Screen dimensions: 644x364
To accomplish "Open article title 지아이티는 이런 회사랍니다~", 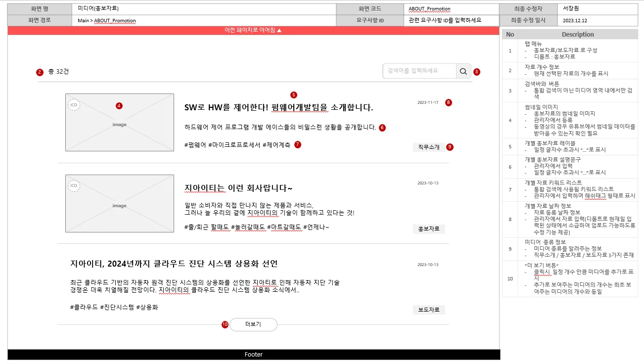I will (x=238, y=188).
